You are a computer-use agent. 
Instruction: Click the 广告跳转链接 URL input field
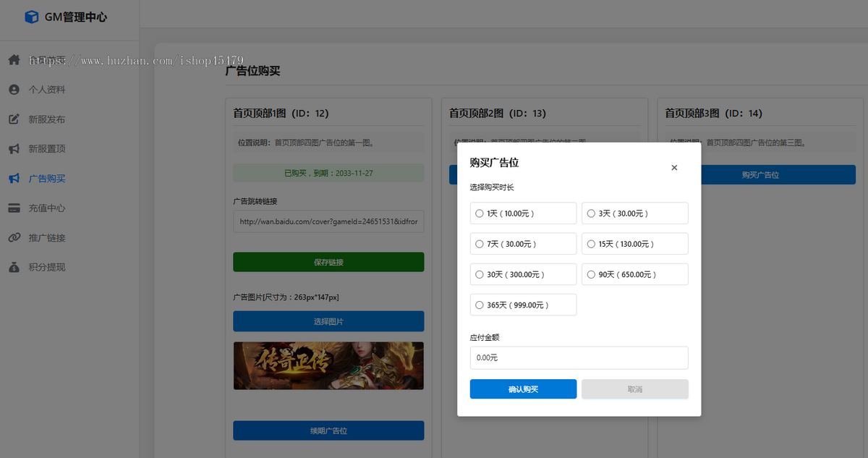click(328, 221)
